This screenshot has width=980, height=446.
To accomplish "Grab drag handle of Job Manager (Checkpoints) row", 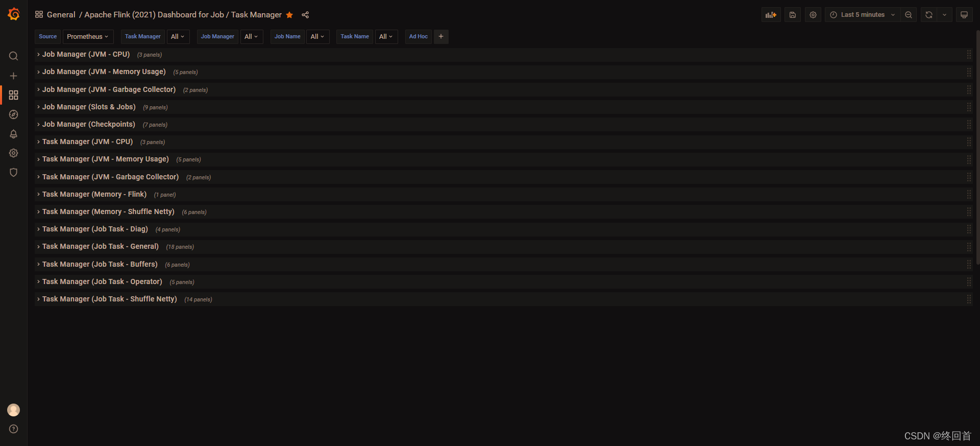I will [x=969, y=125].
